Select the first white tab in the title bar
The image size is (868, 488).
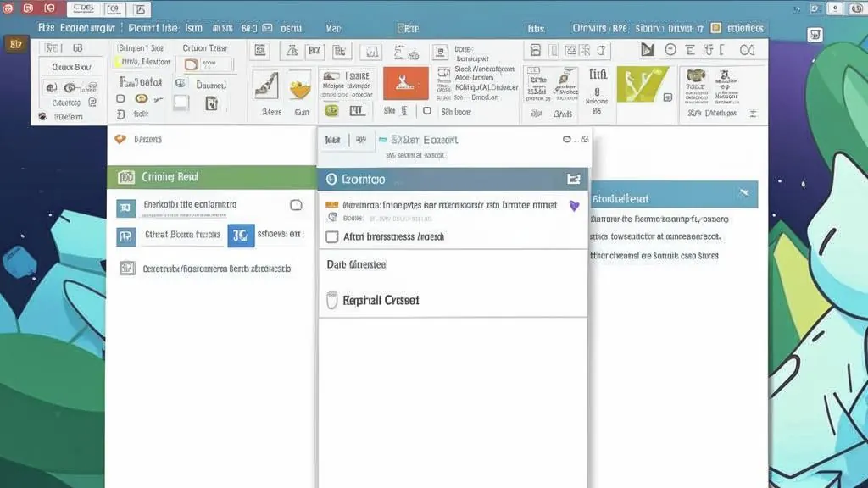pos(84,8)
